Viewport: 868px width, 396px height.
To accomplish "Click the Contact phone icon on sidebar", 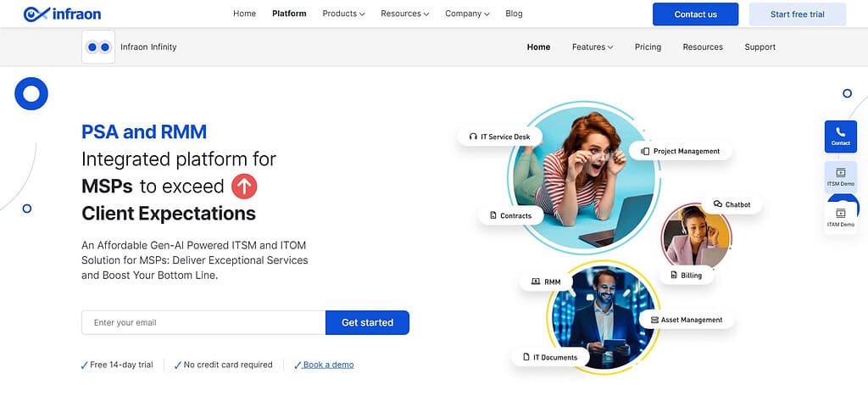I will (840, 137).
